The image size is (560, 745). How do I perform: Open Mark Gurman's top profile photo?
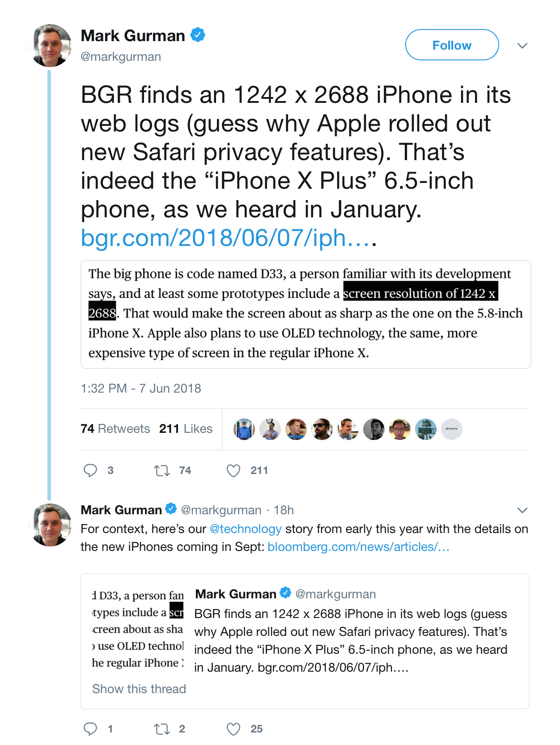tap(51, 46)
